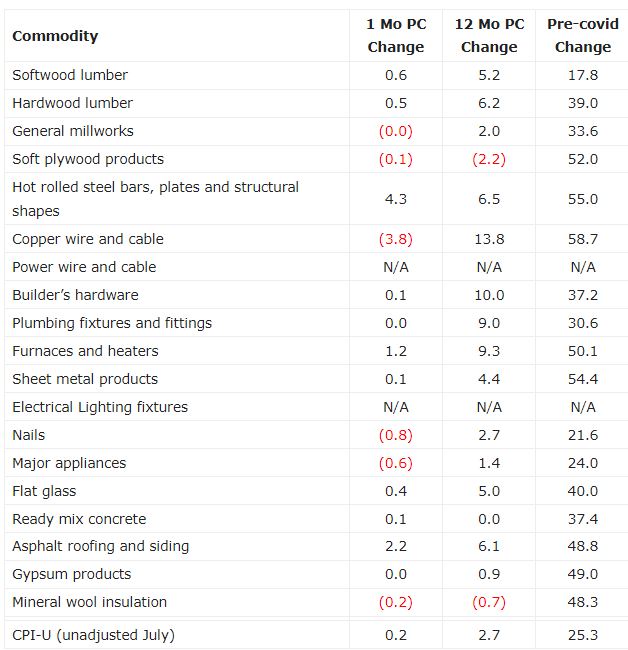Image resolution: width=628 pixels, height=650 pixels.
Task: Click the Commodity column header
Action: coord(55,36)
